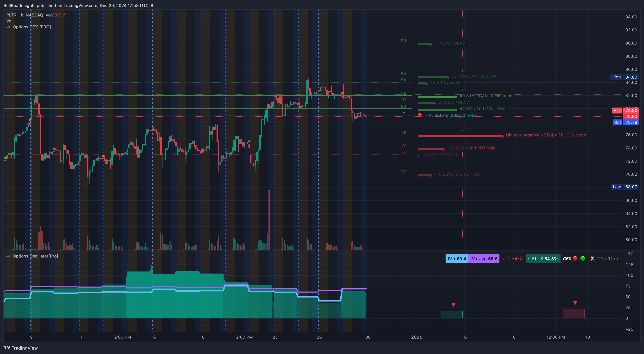Click the -33.31% / 2nd PUT Wall label
The width and height of the screenshot is (644, 354).
(471, 148)
